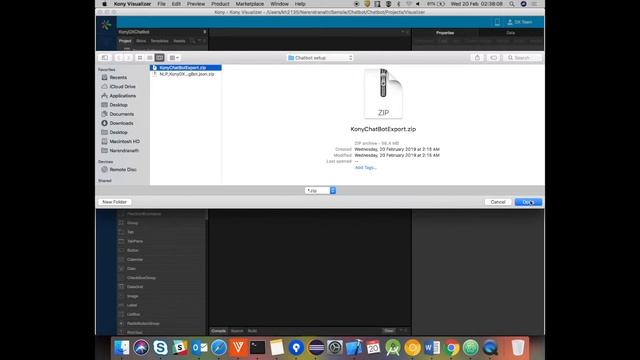This screenshot has height=360, width=640.
Task: Click the Kony logo icon
Action: click(106, 24)
